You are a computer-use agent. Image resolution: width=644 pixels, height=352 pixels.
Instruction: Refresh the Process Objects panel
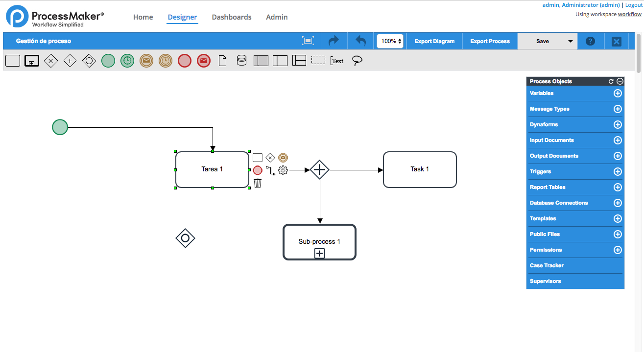[611, 81]
